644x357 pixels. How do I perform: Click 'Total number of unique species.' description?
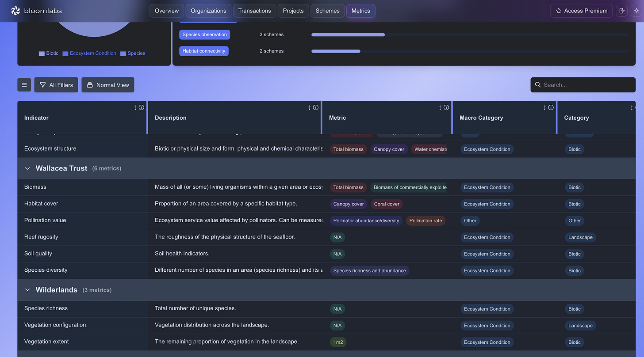pos(195,308)
